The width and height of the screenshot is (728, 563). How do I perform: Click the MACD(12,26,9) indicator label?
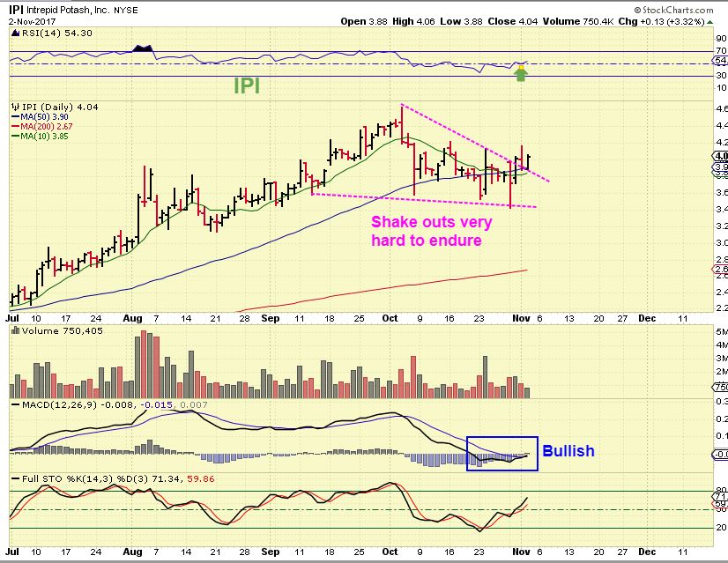[x=59, y=405]
